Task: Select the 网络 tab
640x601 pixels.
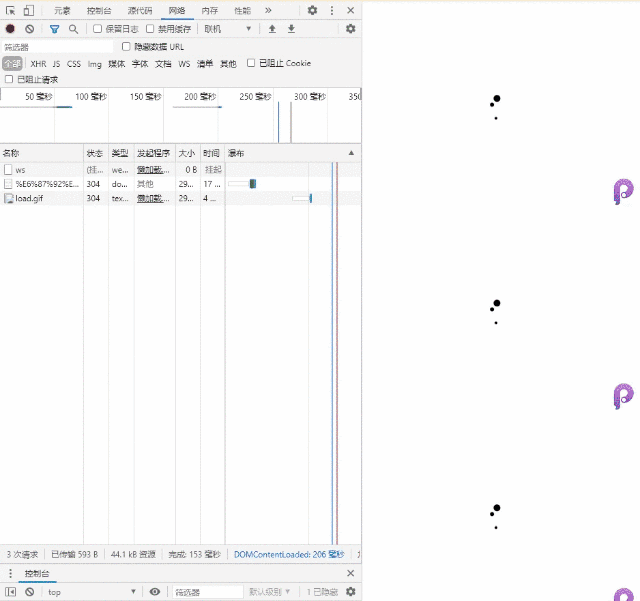Action: tap(177, 11)
